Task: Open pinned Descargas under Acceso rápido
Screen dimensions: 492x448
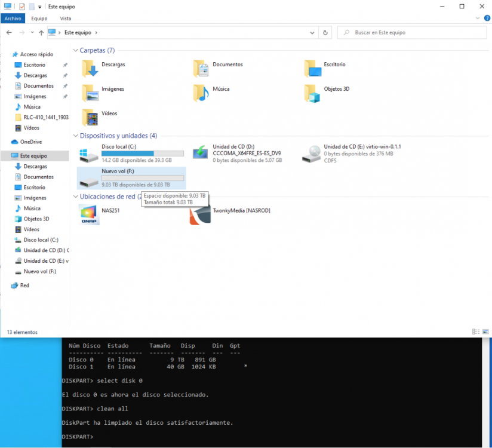Action: pyautogui.click(x=35, y=75)
